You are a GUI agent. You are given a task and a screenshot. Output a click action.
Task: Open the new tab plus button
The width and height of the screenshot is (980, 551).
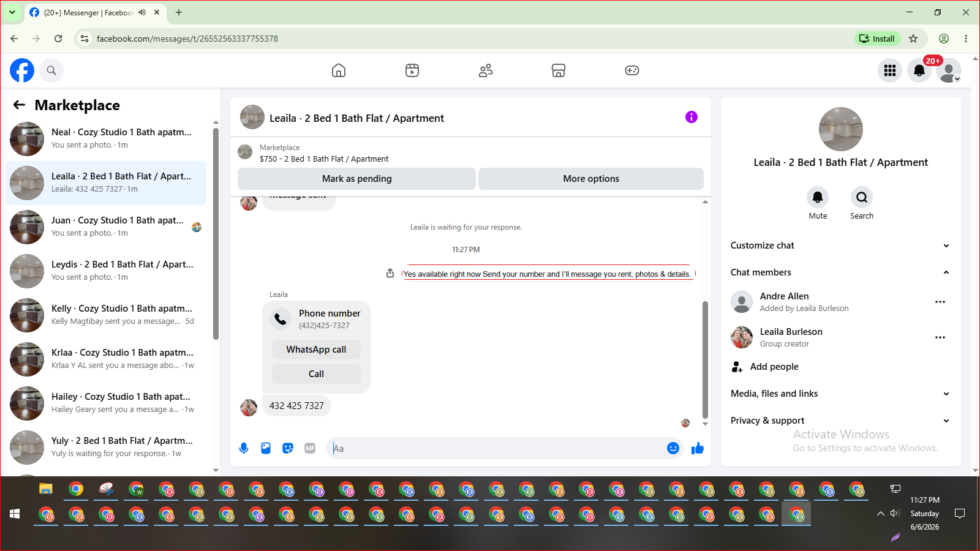[179, 12]
